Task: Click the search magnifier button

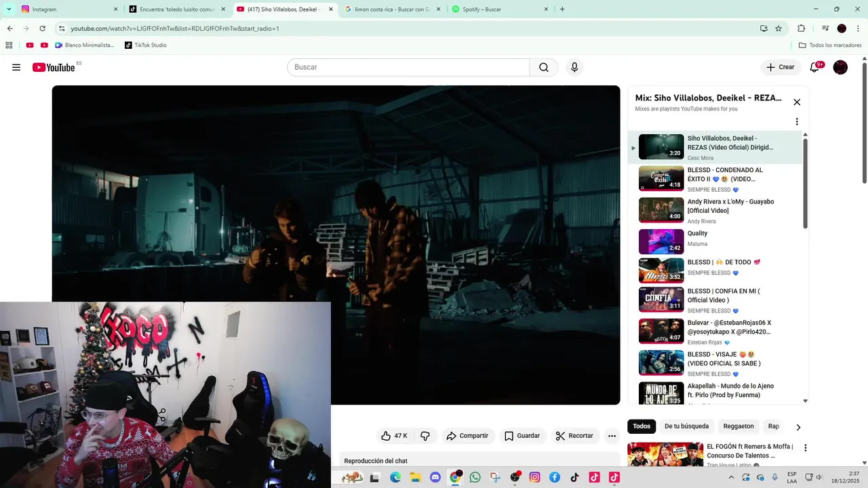Action: 544,67
